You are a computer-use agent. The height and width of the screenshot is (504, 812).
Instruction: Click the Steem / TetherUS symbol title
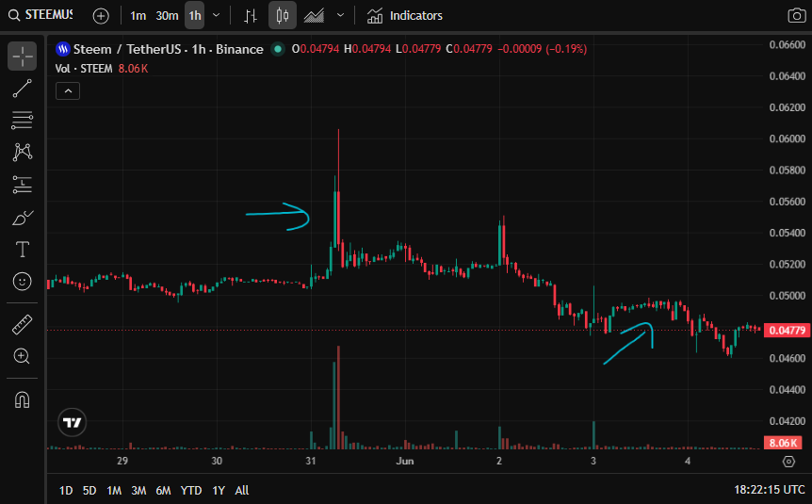pyautogui.click(x=127, y=49)
